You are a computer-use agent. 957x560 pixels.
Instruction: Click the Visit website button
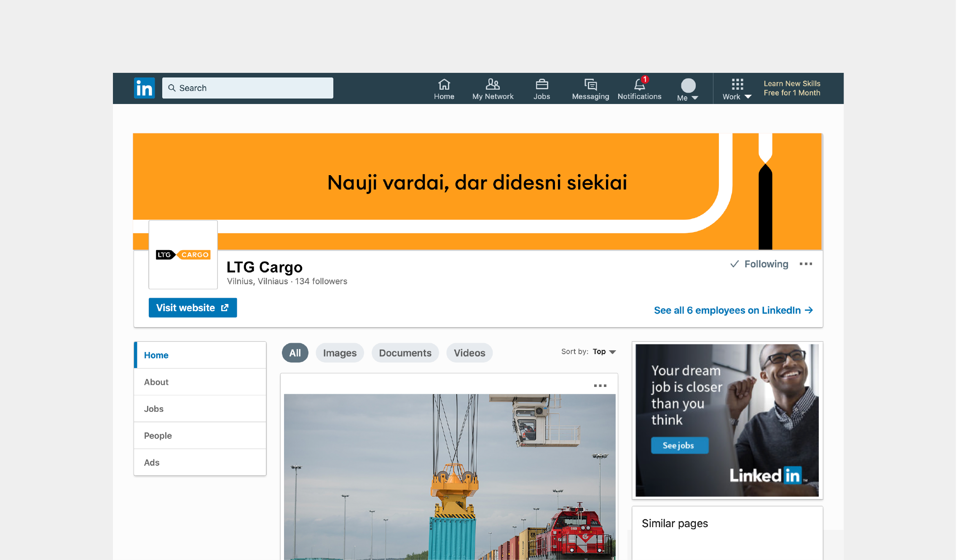coord(193,308)
